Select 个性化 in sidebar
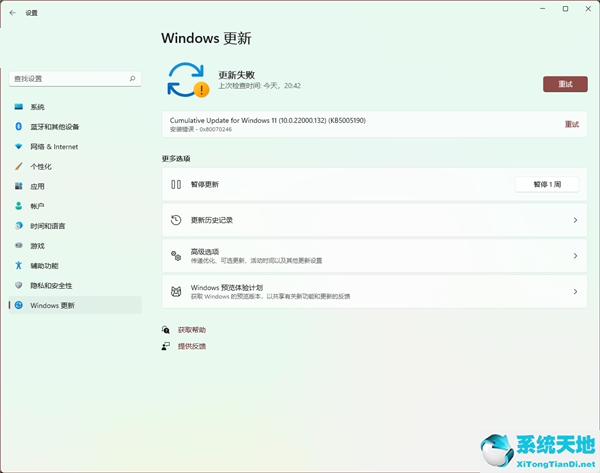Image resolution: width=600 pixels, height=473 pixels. click(75, 166)
